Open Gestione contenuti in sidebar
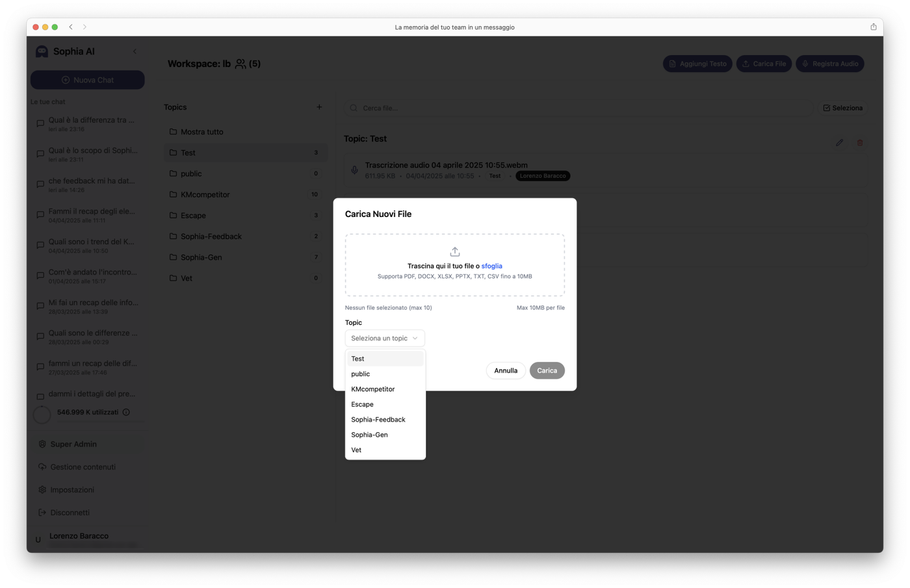The width and height of the screenshot is (910, 588). coord(88,467)
